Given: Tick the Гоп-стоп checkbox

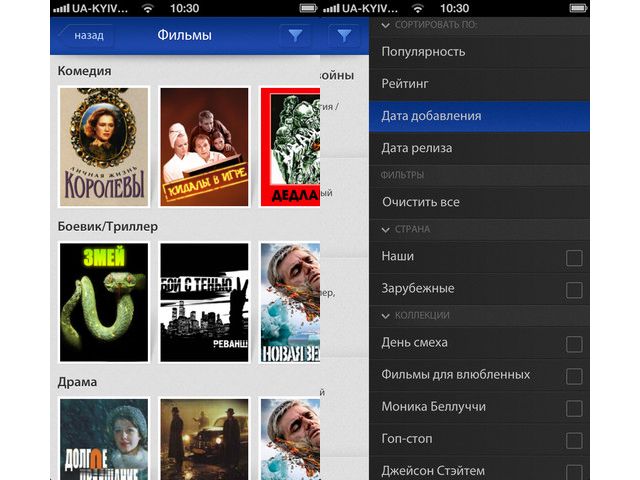Looking at the screenshot, I should pos(574,440).
